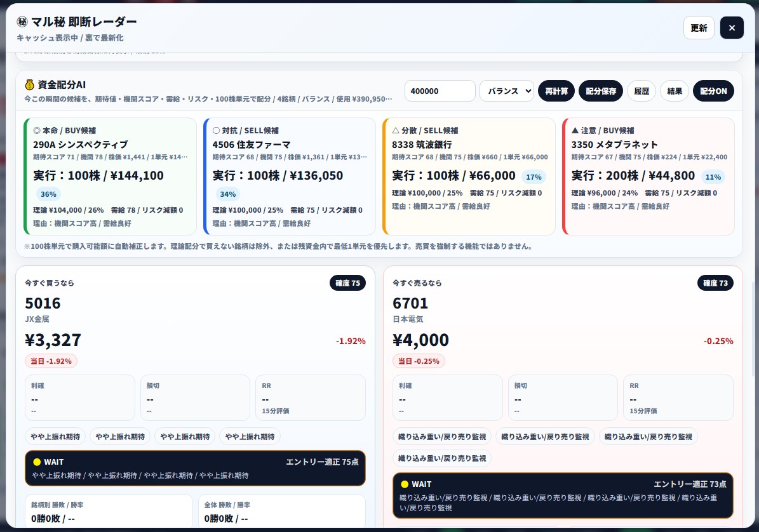The height and width of the screenshot is (532, 759).
Task: Click 利確 box in the 6701 panel
Action: click(447, 397)
